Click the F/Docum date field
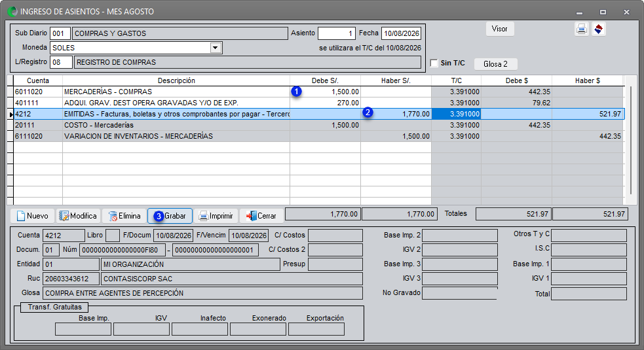Image resolution: width=644 pixels, height=350 pixels. (x=173, y=236)
